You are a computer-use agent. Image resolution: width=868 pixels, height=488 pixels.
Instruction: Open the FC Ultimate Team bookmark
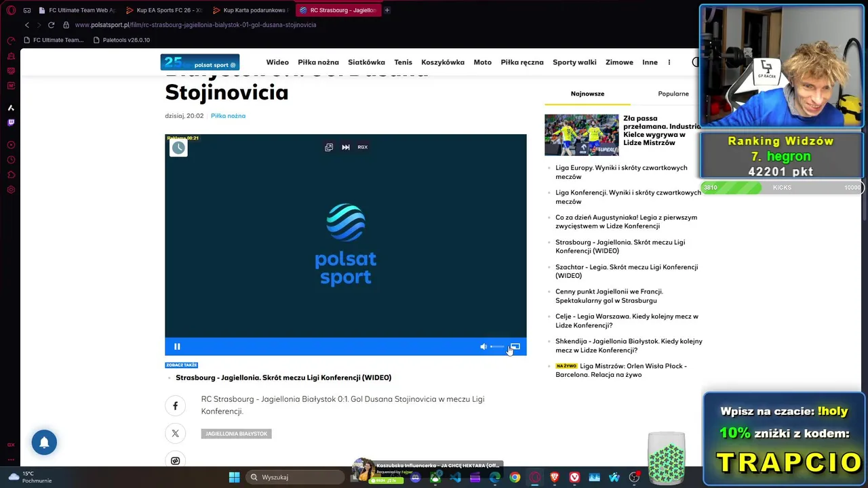54,40
